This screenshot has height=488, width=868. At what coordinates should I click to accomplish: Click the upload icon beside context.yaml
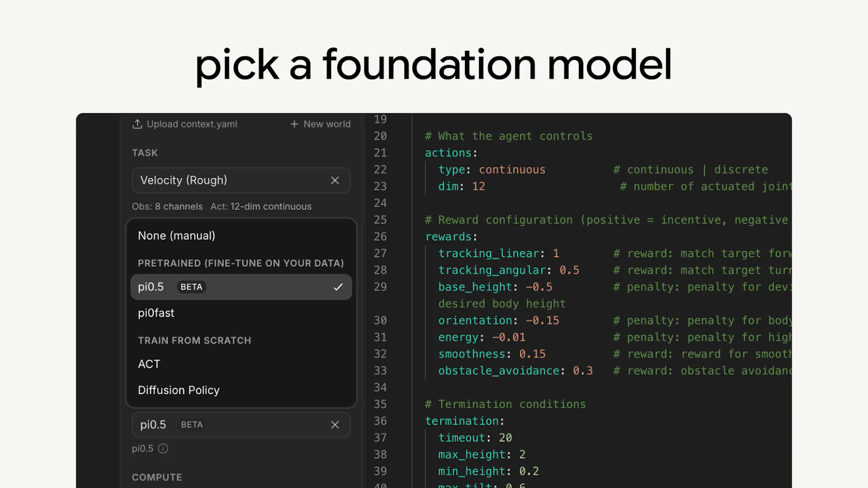point(137,124)
